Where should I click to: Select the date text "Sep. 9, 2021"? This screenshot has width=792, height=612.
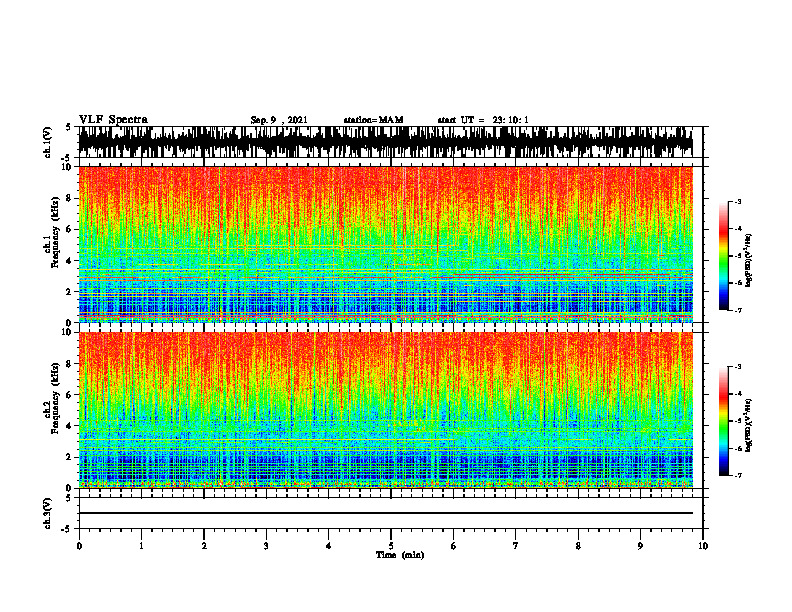pyautogui.click(x=279, y=120)
